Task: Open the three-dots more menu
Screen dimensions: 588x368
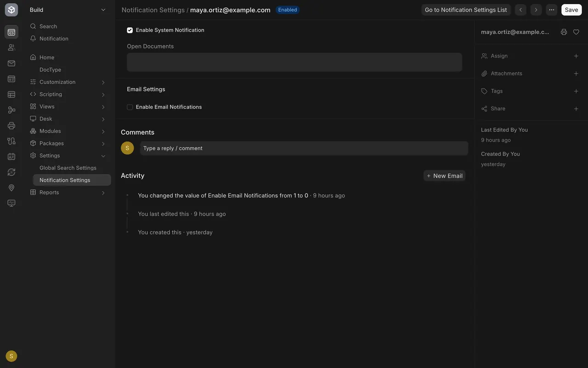Action: (x=552, y=10)
